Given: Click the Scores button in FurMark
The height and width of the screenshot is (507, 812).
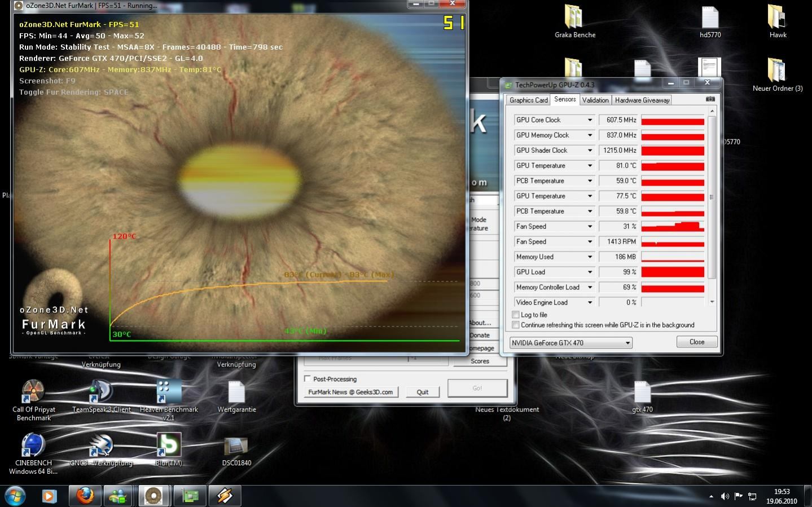Looking at the screenshot, I should (x=480, y=361).
